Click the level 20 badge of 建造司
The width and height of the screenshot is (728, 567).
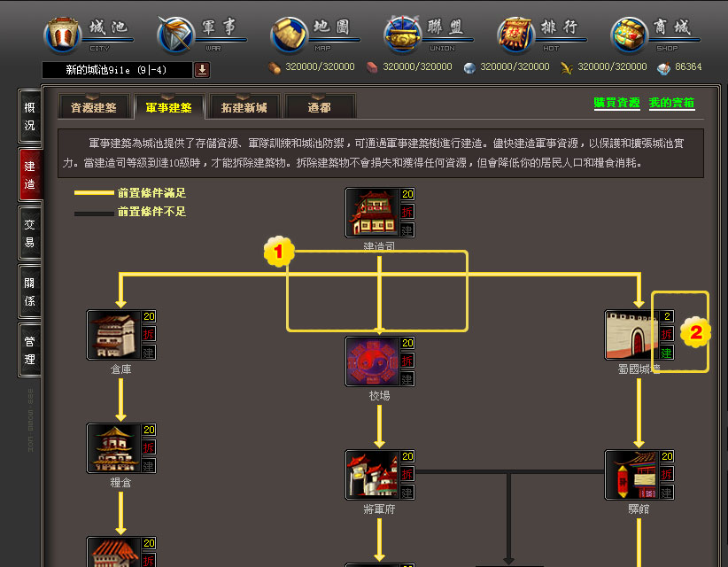(x=407, y=195)
